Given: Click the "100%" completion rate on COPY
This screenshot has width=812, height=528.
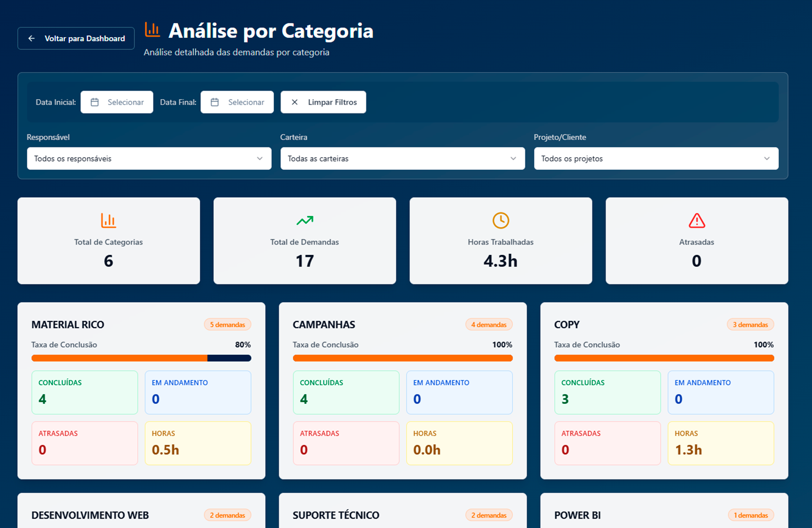Looking at the screenshot, I should point(764,345).
